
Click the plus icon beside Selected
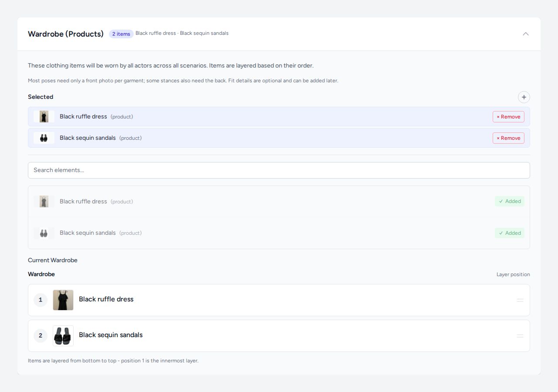(x=524, y=97)
